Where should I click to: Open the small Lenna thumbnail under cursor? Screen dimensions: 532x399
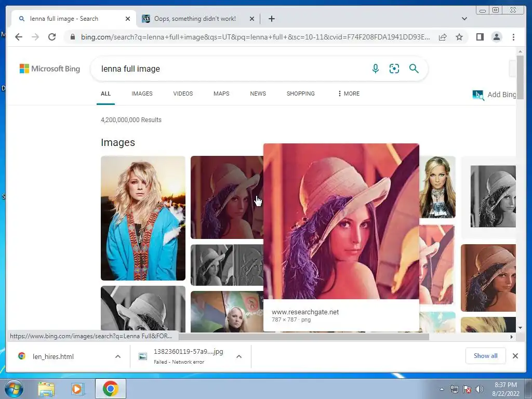pos(227,197)
